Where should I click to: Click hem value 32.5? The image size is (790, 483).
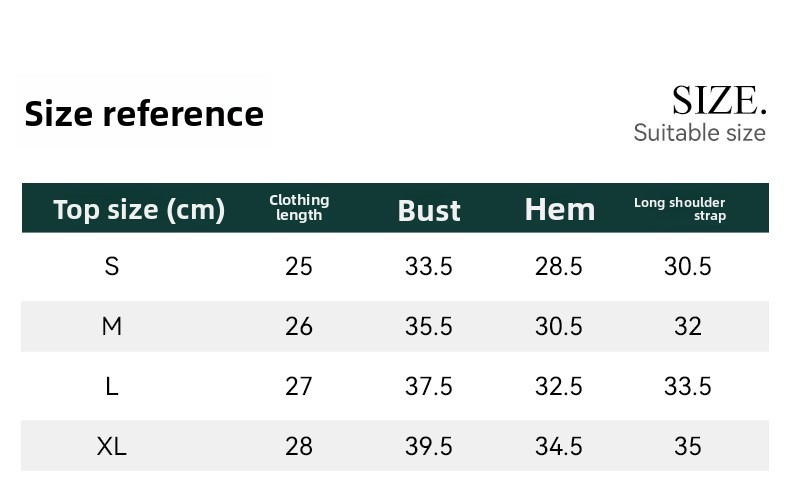click(x=559, y=386)
